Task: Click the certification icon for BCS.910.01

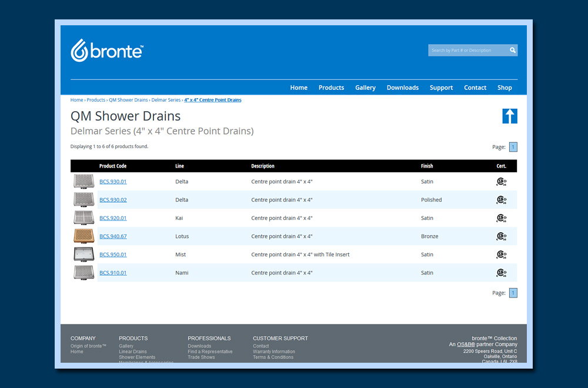Action: coord(502,273)
